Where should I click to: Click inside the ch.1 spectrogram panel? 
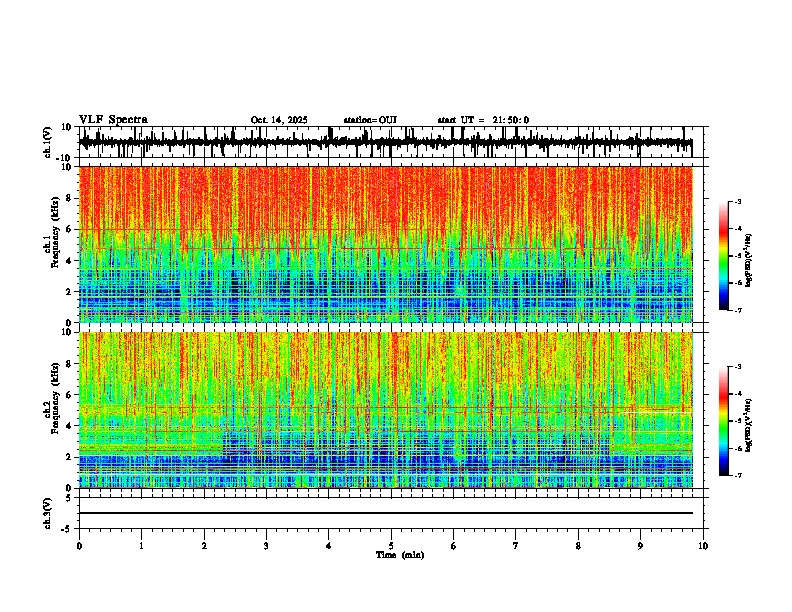tap(385, 244)
